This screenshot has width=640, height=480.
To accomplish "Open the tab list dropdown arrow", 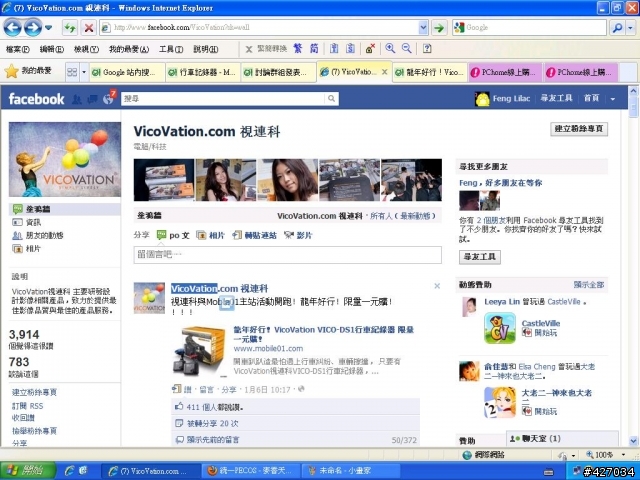I will coord(84,72).
